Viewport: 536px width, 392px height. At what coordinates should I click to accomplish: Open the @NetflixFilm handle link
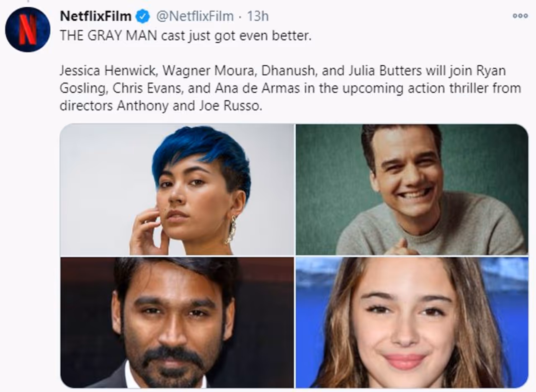pos(195,16)
